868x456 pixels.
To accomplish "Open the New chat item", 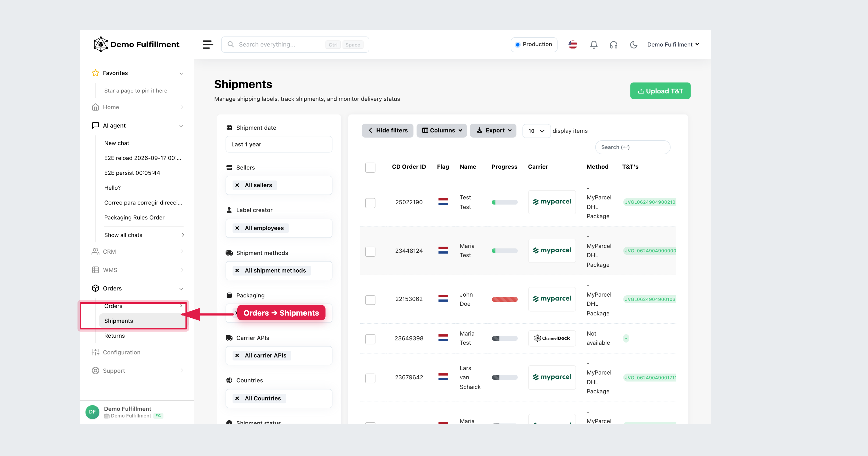I will 117,143.
